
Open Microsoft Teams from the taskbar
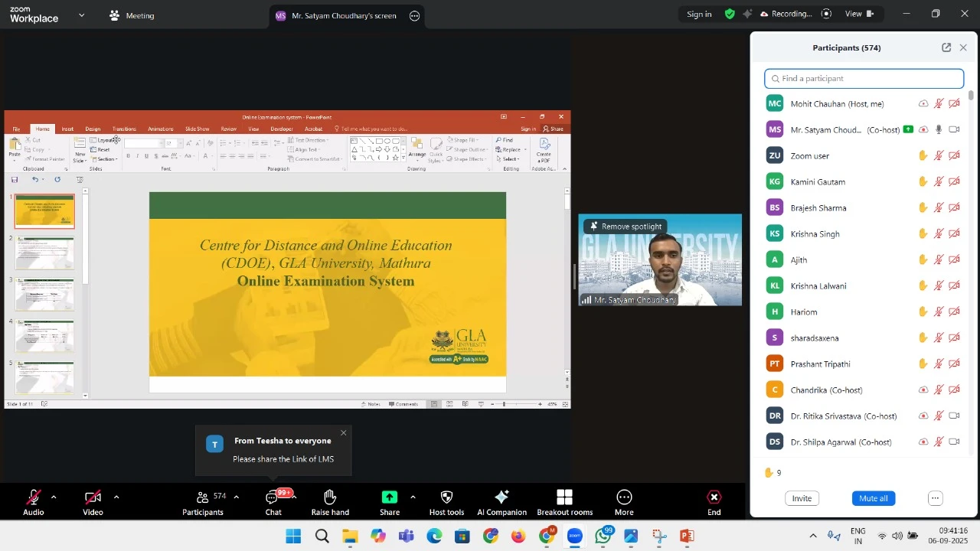(406, 536)
